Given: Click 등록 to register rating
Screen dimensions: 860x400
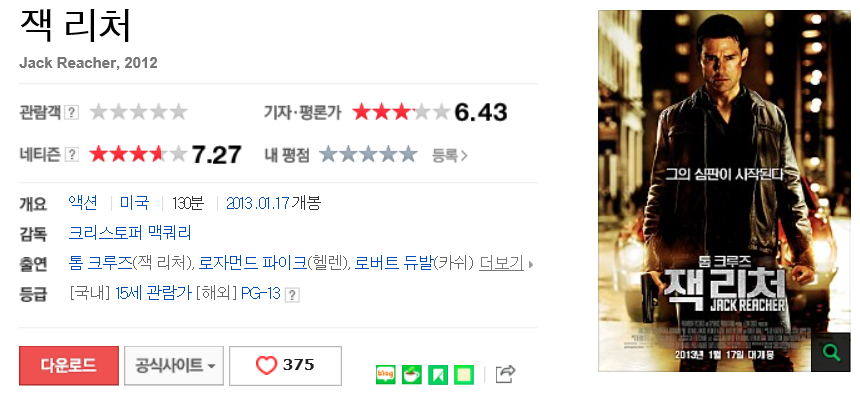Looking at the screenshot, I should [x=449, y=155].
